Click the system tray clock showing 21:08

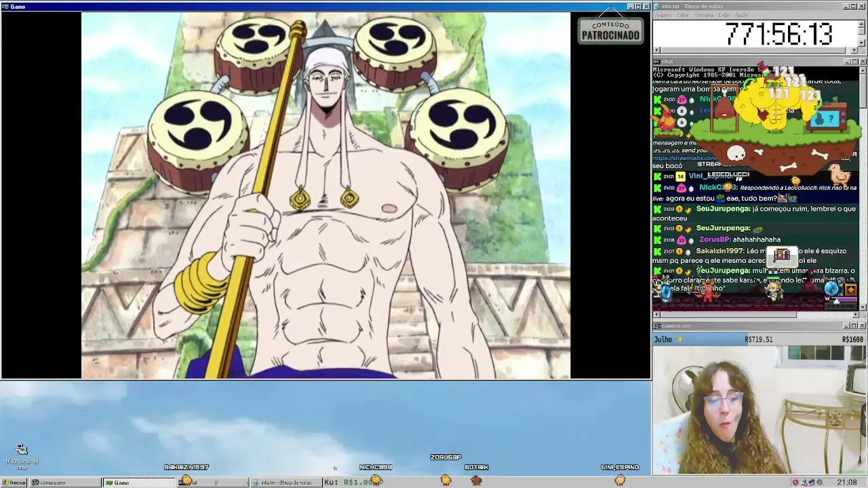(x=846, y=483)
